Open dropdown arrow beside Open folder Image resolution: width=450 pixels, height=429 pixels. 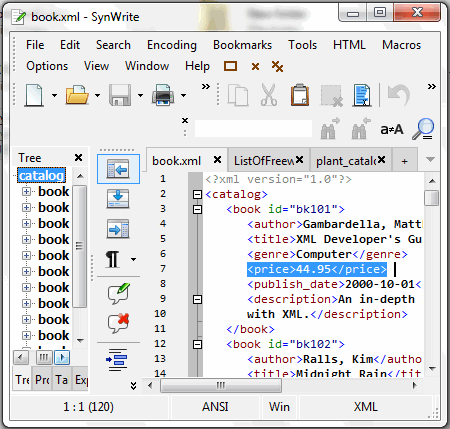pos(97,96)
